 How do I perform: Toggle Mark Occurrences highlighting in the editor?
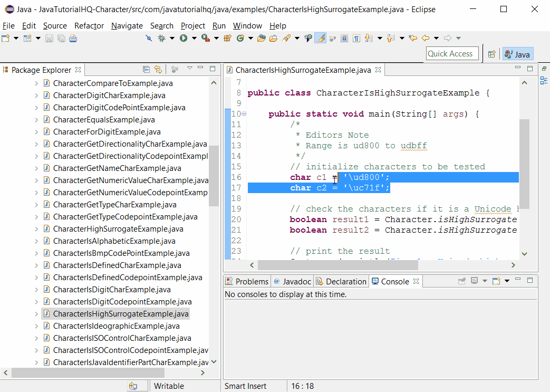321,38
